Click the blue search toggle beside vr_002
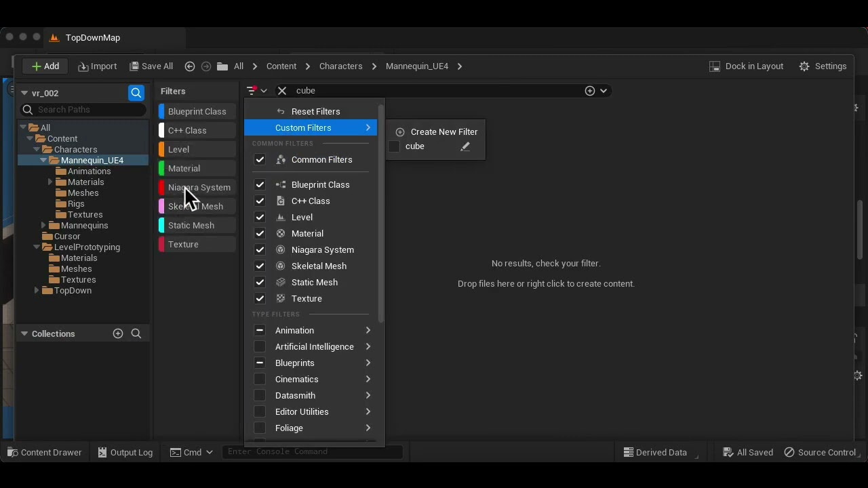This screenshot has width=868, height=488. coord(136,93)
